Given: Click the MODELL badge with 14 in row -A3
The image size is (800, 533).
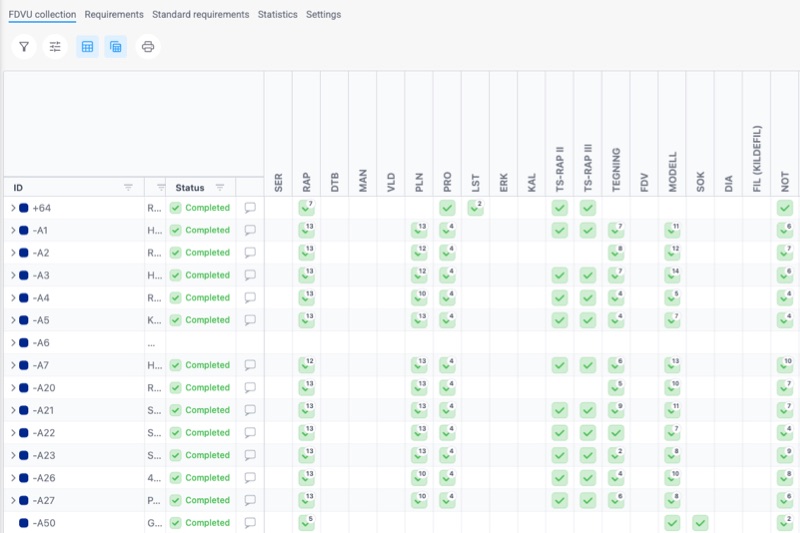Looking at the screenshot, I should click(672, 275).
